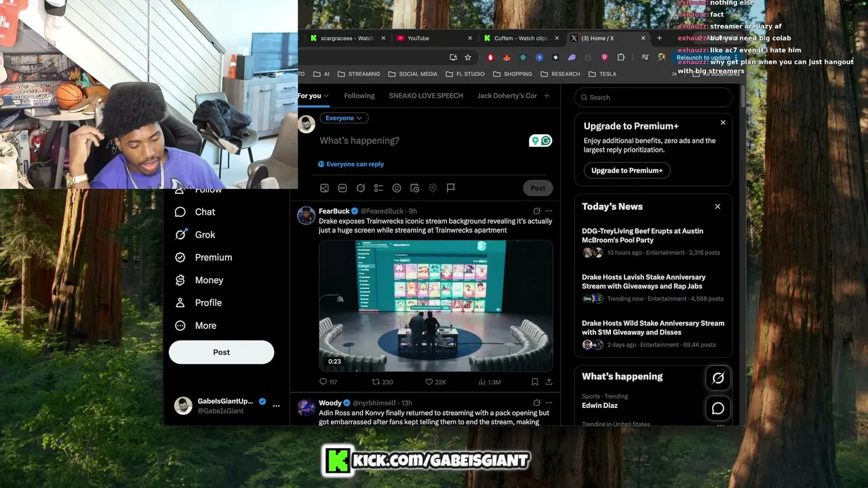Open the SOCIAL MEDIA bookmarks folder
The width and height of the screenshot is (868, 488).
412,74
